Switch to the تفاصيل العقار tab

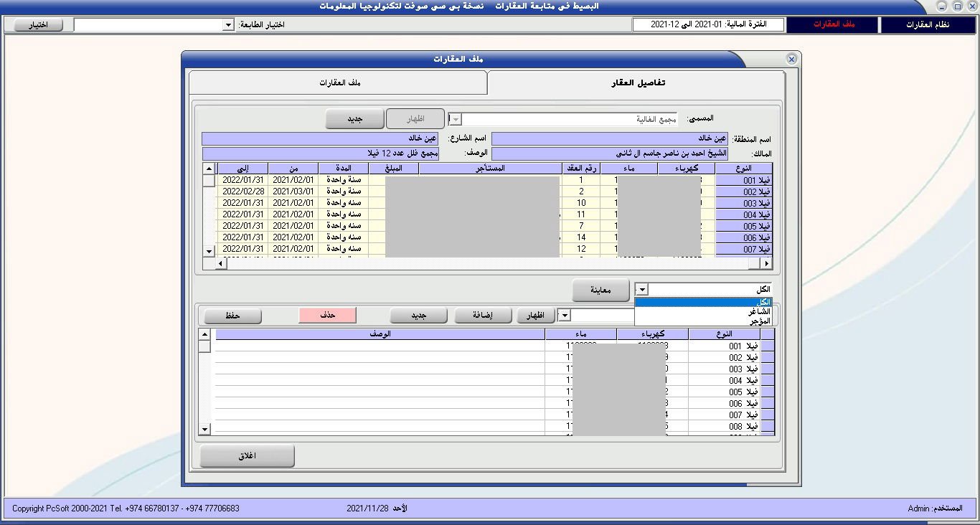tap(636, 81)
